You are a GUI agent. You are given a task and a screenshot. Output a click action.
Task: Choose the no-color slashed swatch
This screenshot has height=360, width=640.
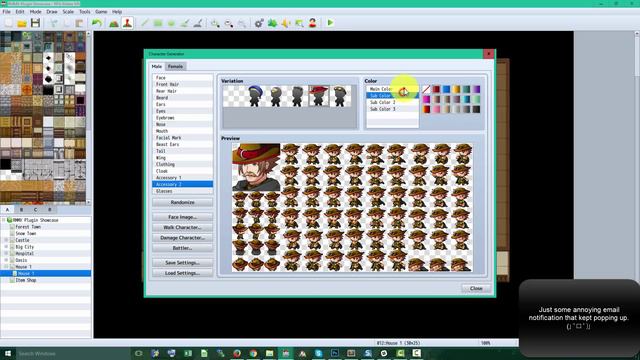pos(427,89)
